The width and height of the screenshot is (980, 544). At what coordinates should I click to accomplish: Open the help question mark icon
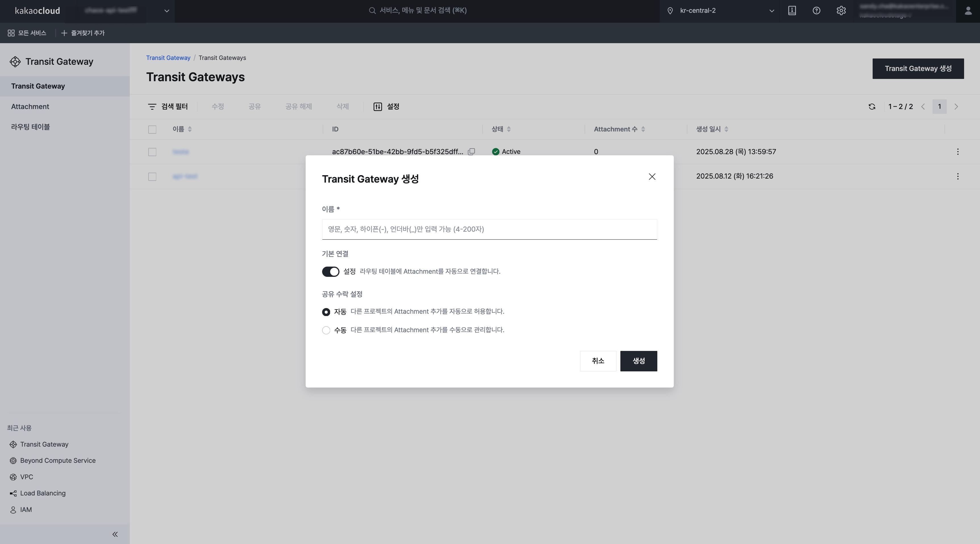816,11
